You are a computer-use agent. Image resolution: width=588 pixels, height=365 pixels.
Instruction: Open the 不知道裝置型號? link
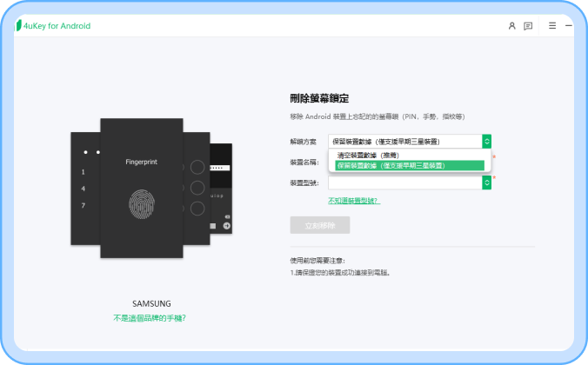click(x=354, y=201)
